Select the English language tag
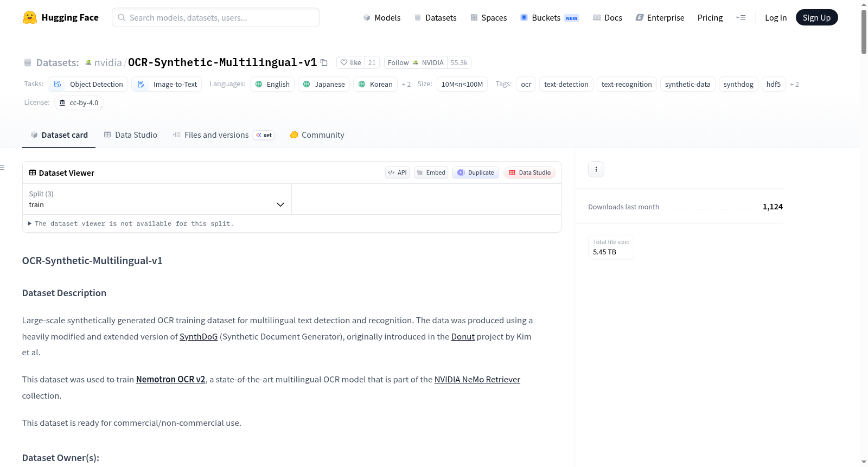868x467 pixels. [x=273, y=84]
